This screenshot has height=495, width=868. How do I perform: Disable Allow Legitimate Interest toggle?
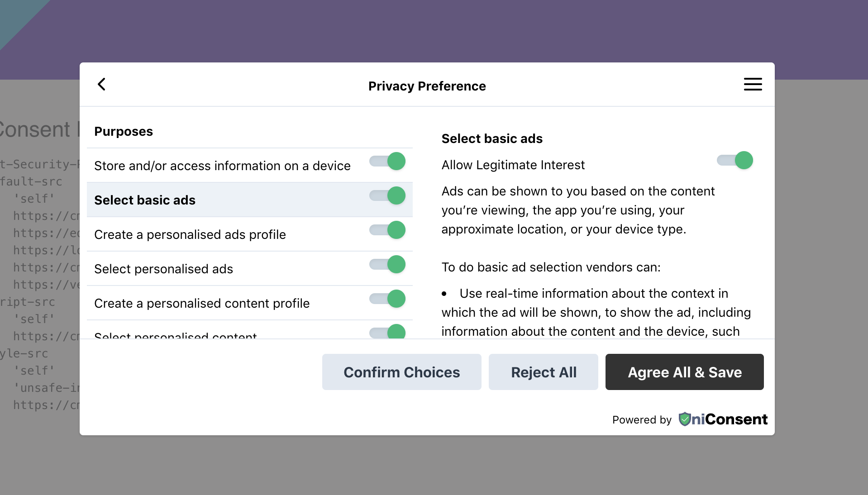click(734, 160)
